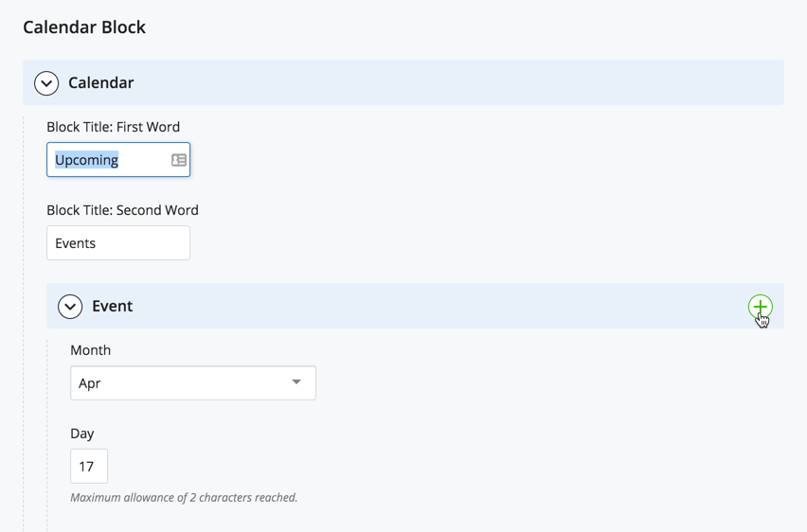Click the maximum allowance characters message

[184, 498]
